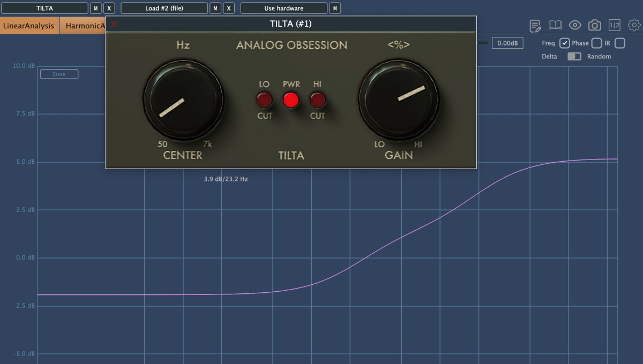Open the manual book icon
The height and width of the screenshot is (364, 643).
tap(555, 25)
